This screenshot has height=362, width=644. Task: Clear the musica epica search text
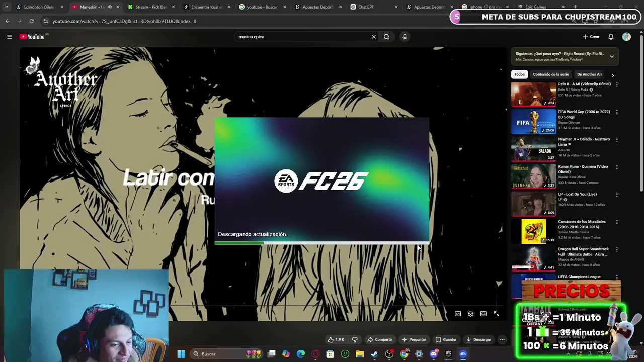click(x=373, y=37)
